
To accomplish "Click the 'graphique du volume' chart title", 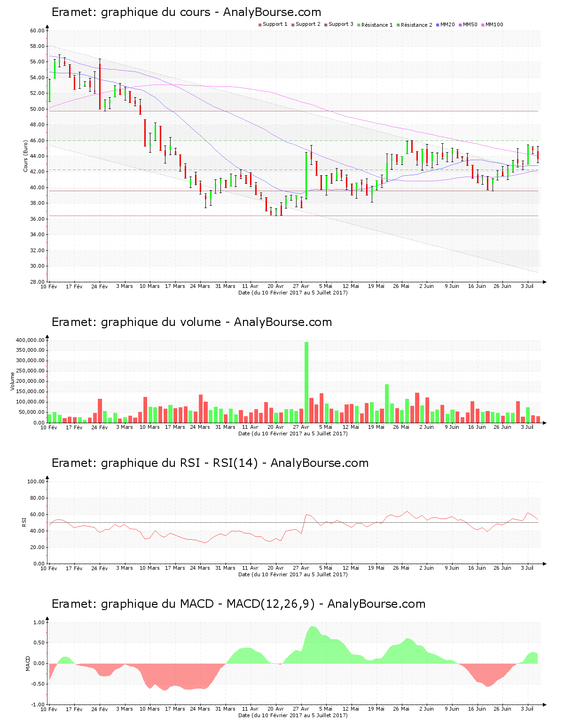I will tap(192, 322).
